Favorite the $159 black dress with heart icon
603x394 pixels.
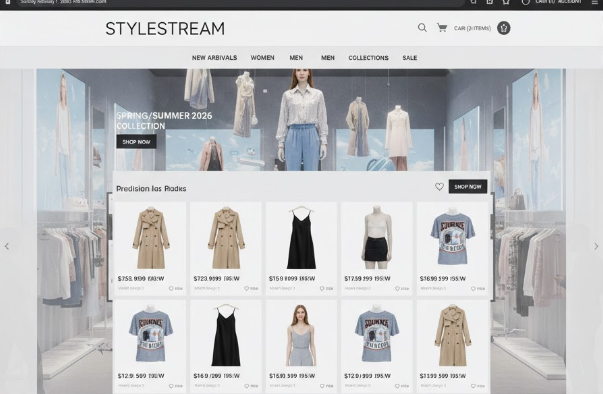click(x=322, y=288)
